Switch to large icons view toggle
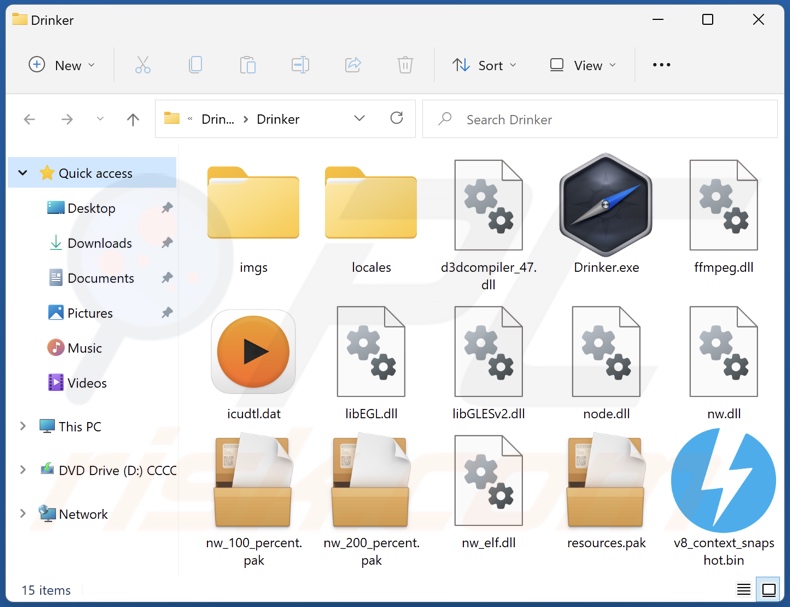The width and height of the screenshot is (790, 607). pos(768,589)
